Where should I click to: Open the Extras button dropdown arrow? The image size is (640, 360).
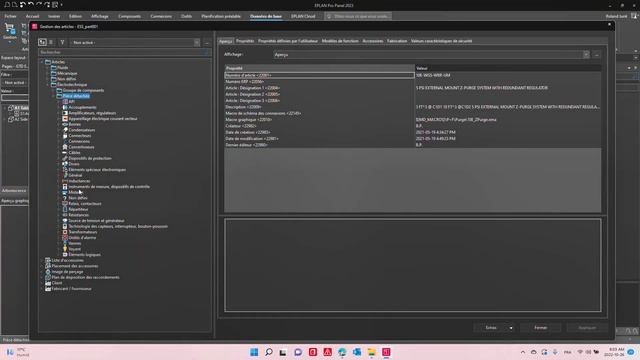click(x=511, y=328)
